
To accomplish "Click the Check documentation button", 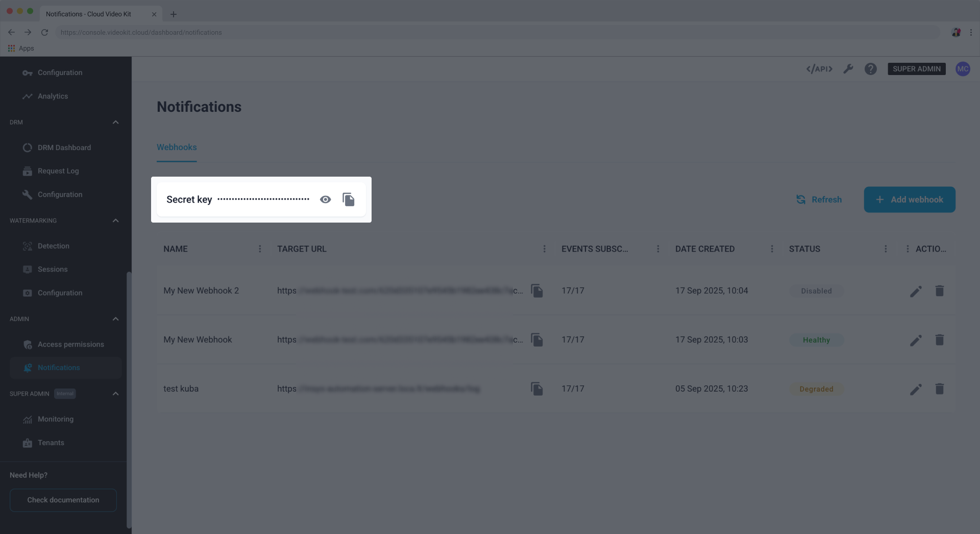I will [x=63, y=500].
